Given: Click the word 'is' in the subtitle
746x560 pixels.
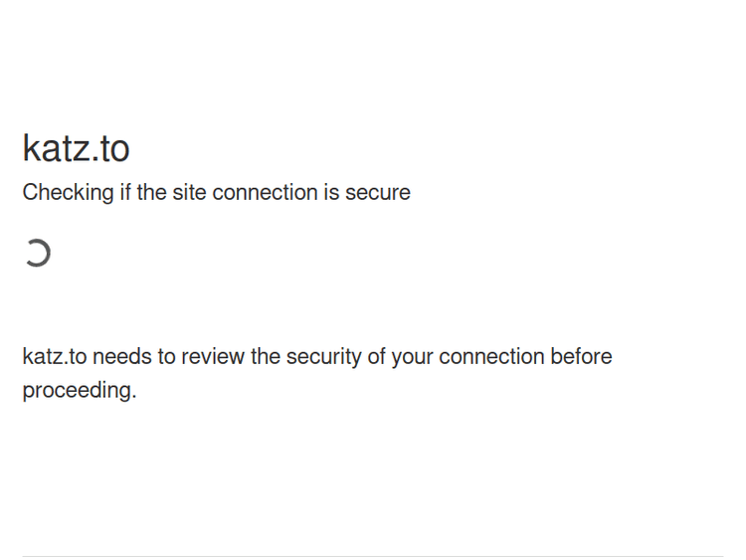Looking at the screenshot, I should pyautogui.click(x=331, y=193).
